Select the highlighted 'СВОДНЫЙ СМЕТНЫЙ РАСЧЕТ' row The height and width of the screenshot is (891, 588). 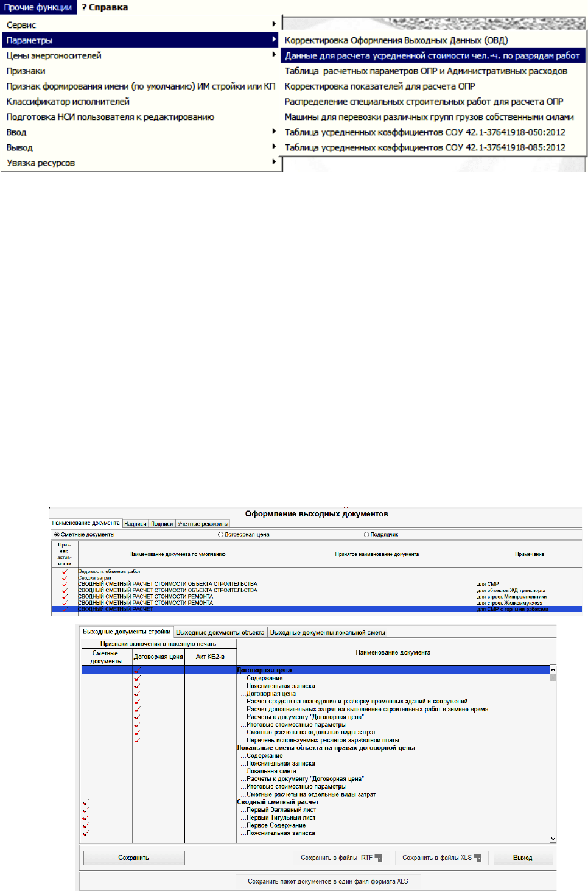(x=317, y=609)
